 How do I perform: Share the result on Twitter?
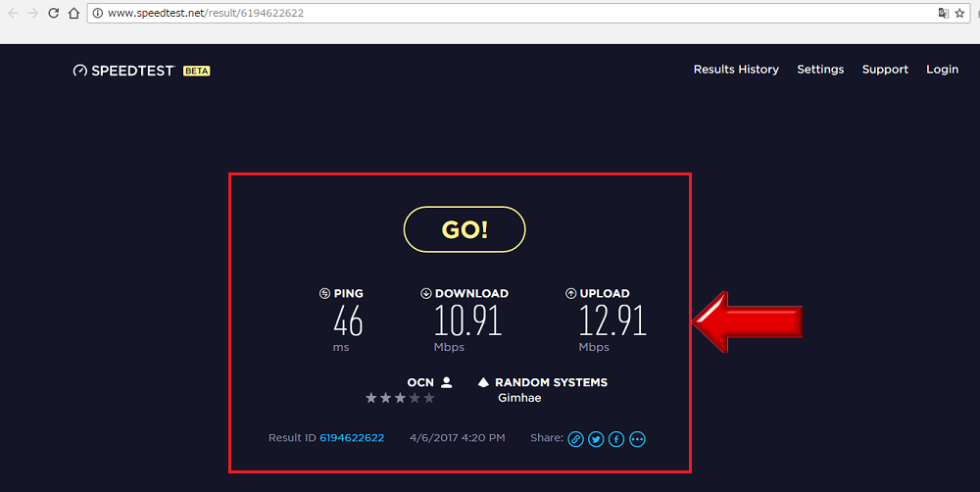point(596,439)
